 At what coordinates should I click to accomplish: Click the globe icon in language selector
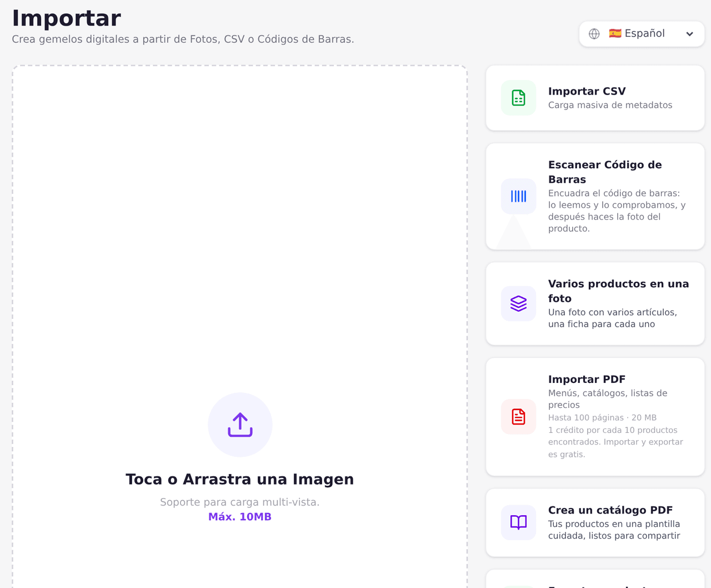pyautogui.click(x=594, y=34)
